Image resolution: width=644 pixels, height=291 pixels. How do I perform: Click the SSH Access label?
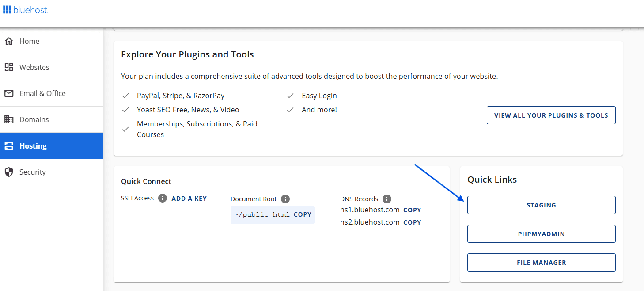[137, 198]
